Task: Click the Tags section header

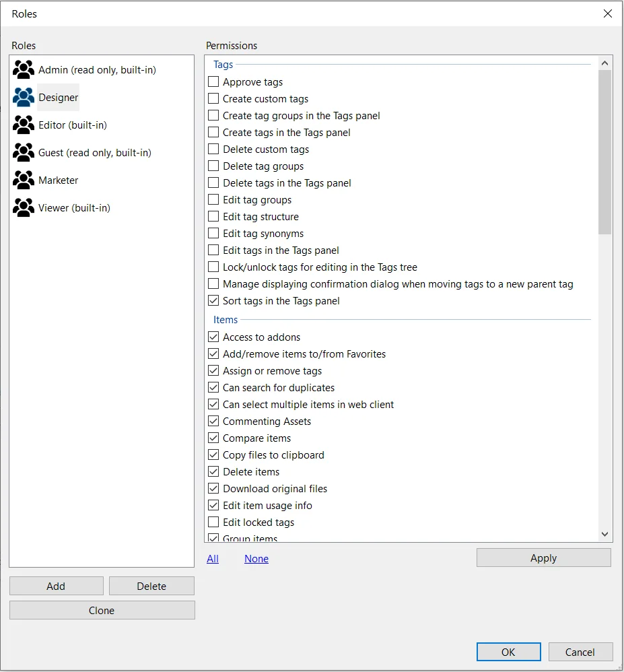Action: (x=223, y=64)
